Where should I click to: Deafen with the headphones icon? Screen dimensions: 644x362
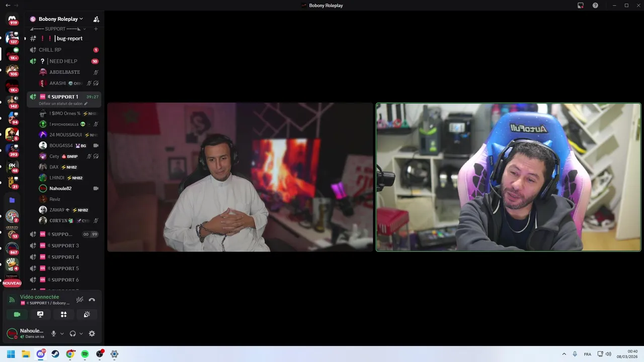click(x=72, y=333)
